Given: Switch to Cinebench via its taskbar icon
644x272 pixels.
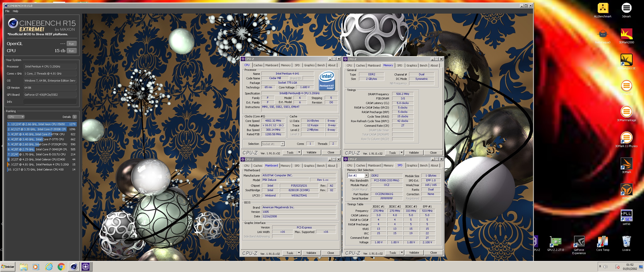Looking at the screenshot, I should (74, 267).
